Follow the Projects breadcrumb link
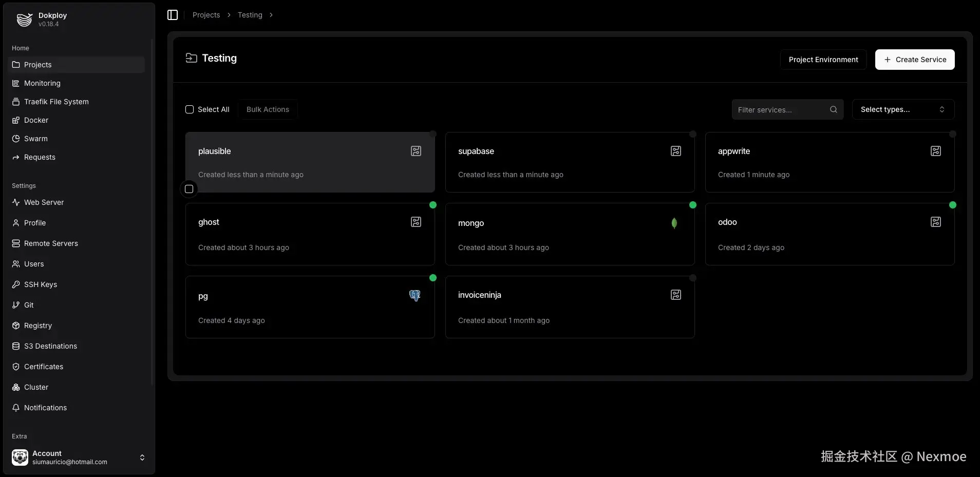The image size is (980, 477). click(x=206, y=15)
